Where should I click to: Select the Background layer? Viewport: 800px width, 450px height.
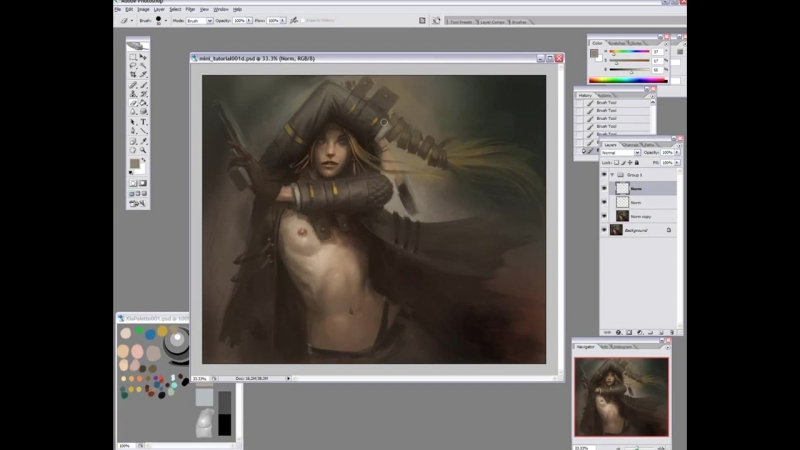click(x=643, y=230)
